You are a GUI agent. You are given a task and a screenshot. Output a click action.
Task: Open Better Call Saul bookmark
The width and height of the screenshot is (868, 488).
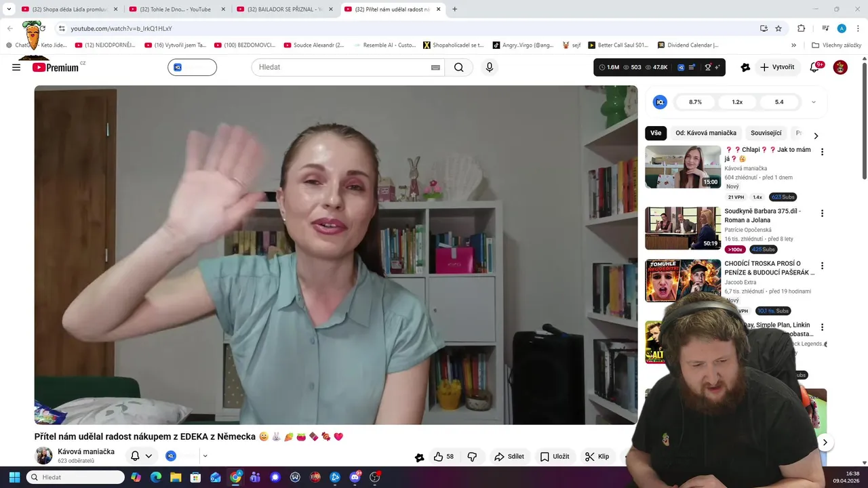[x=618, y=45]
